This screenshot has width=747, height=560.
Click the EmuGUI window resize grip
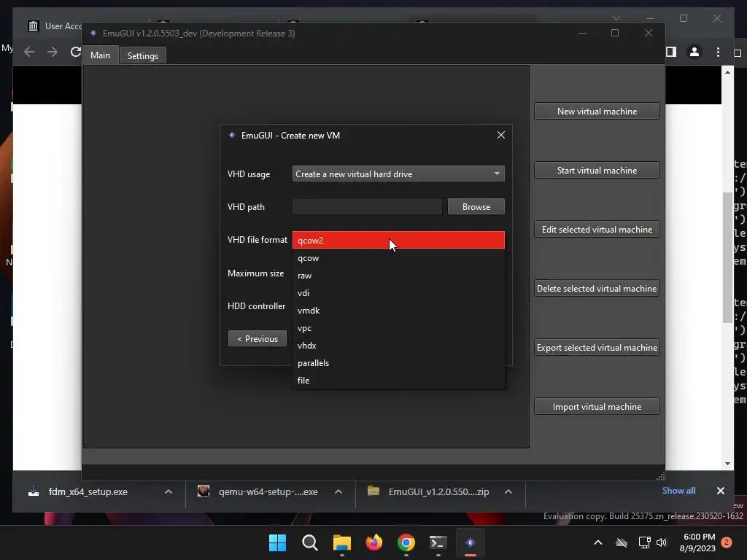coord(660,475)
